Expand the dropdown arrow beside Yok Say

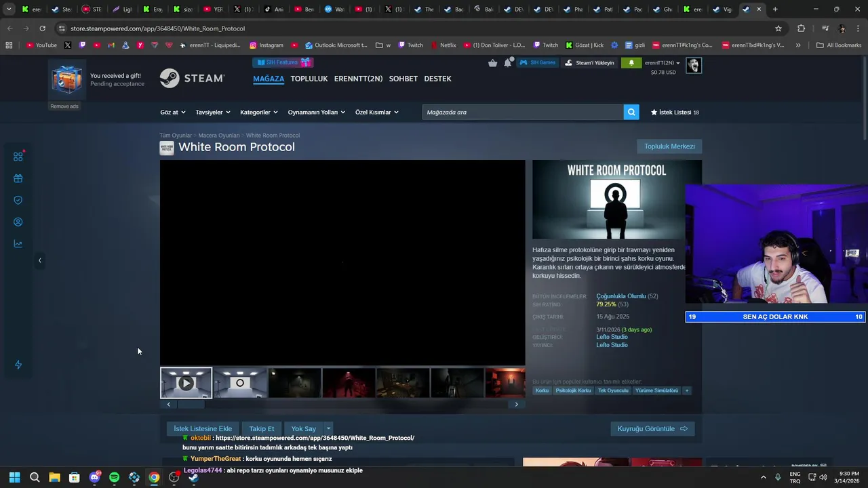click(x=328, y=428)
